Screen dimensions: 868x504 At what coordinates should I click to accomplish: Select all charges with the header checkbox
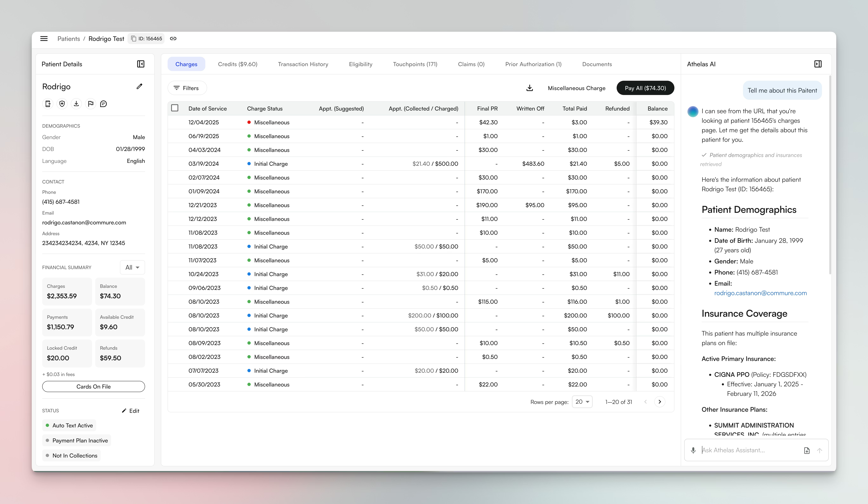pos(175,108)
